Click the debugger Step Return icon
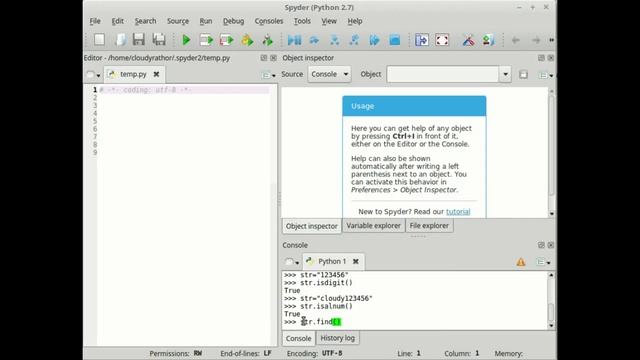Image resolution: width=640 pixels, height=360 pixels. (x=354, y=40)
